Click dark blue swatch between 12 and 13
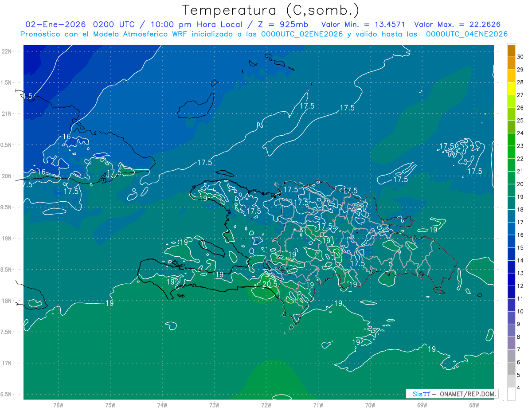Screen dimensions: 532x411 [x=511, y=280]
